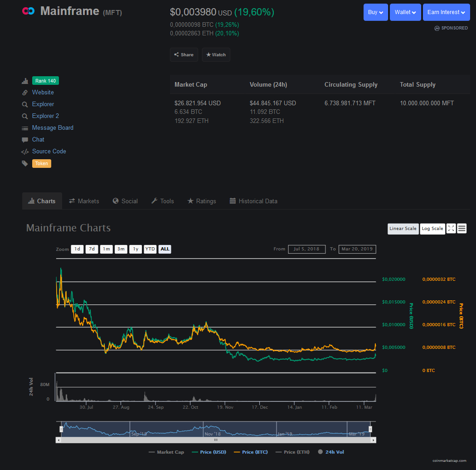The width and height of the screenshot is (476, 470).
Task: Toggle 24h Vol series in legend
Action: point(331,452)
